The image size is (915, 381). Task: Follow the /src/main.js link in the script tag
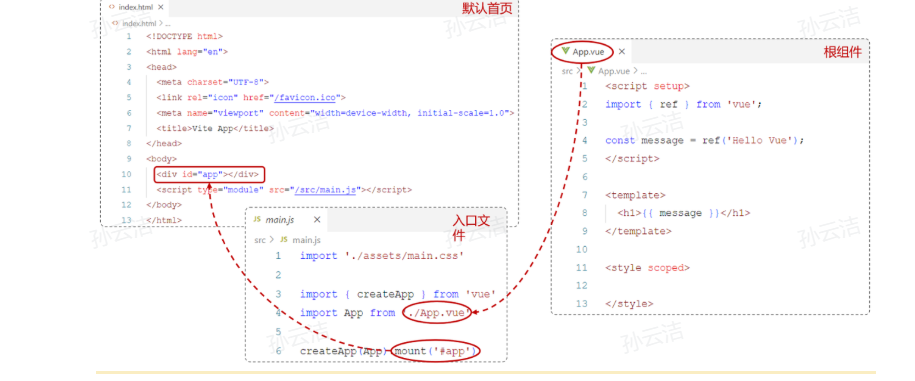pyautogui.click(x=325, y=190)
